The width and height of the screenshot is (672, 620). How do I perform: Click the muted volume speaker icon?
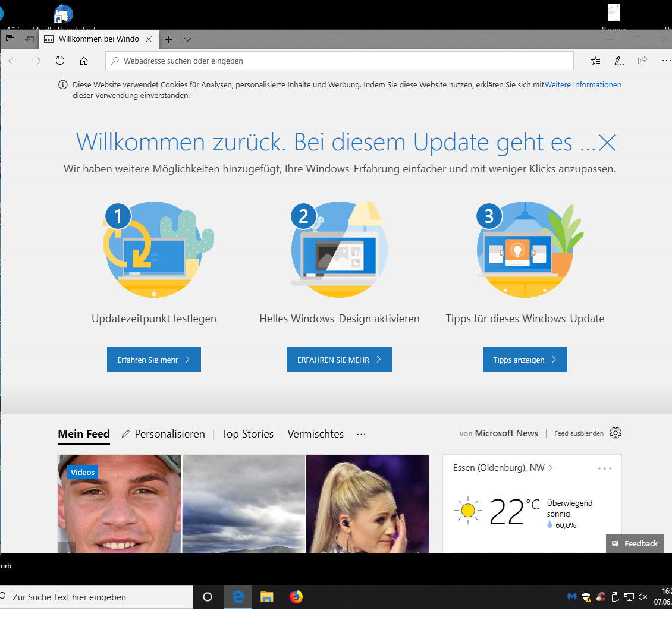pos(643,597)
